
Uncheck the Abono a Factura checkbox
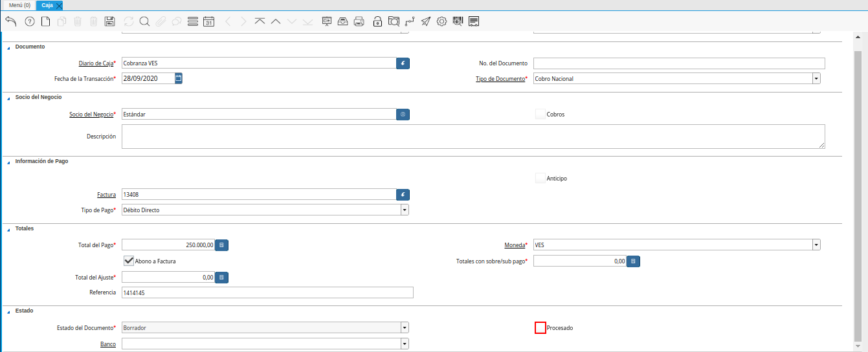129,261
